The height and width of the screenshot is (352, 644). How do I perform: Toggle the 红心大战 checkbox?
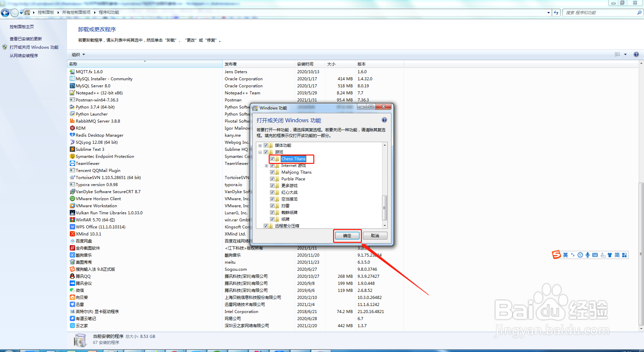pos(272,192)
